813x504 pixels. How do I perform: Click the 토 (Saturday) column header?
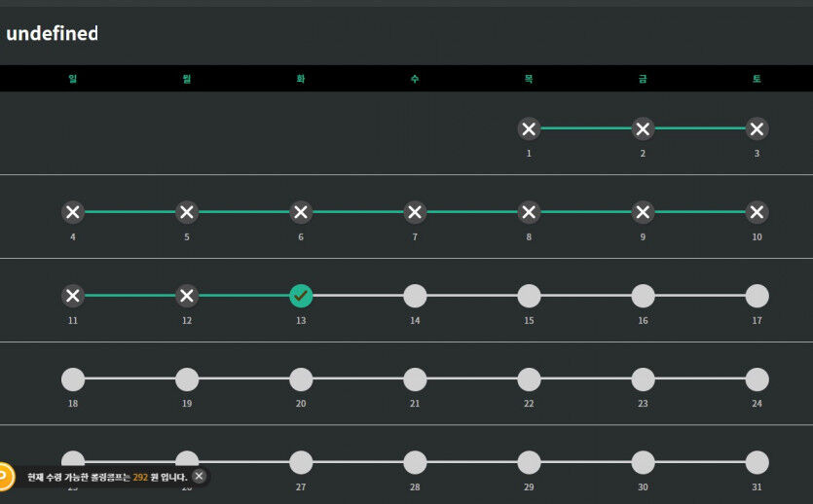757,79
